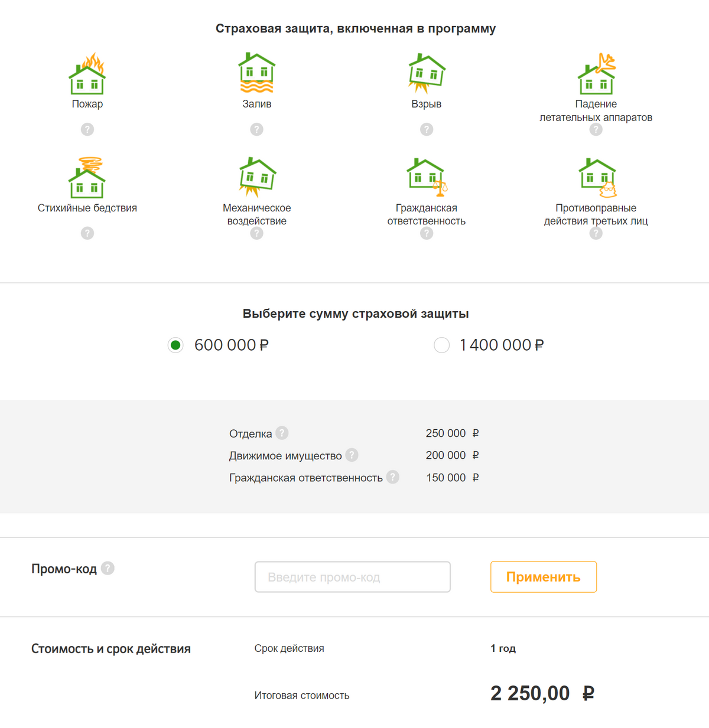709x728 pixels.
Task: Show help for Гражданская ответственность amount row
Action: 393,477
